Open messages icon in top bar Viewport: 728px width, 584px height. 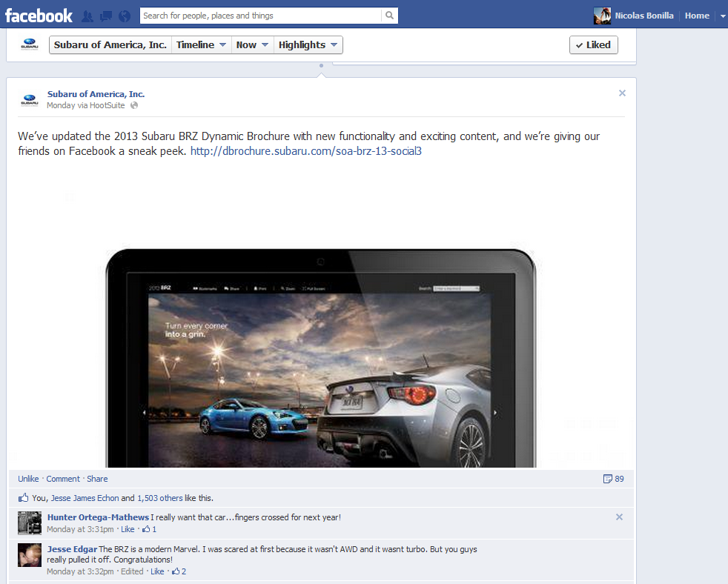106,16
